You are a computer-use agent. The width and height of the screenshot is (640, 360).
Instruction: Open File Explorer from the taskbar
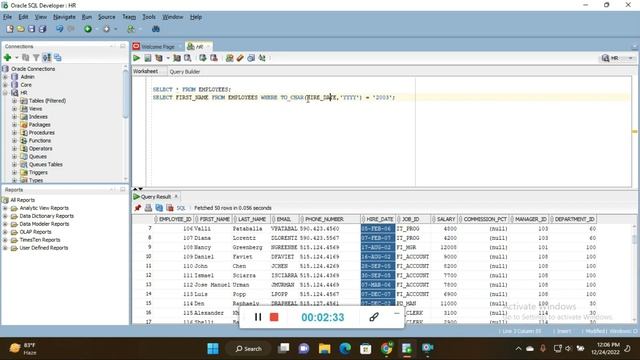(x=324, y=348)
